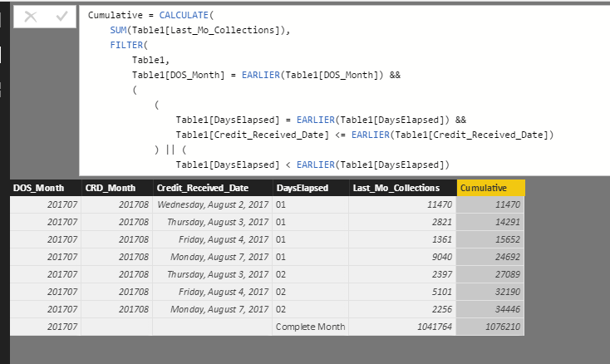Select the DaysElapsed column header

coord(311,188)
